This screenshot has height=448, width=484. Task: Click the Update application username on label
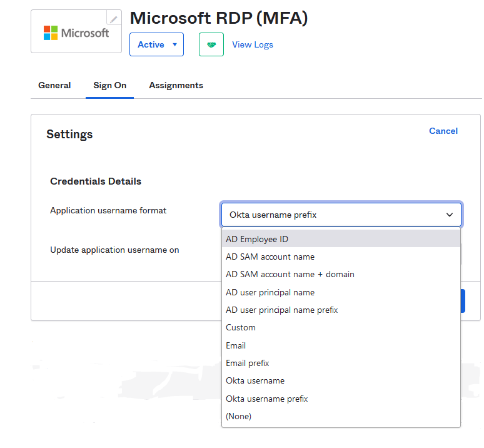pos(114,250)
